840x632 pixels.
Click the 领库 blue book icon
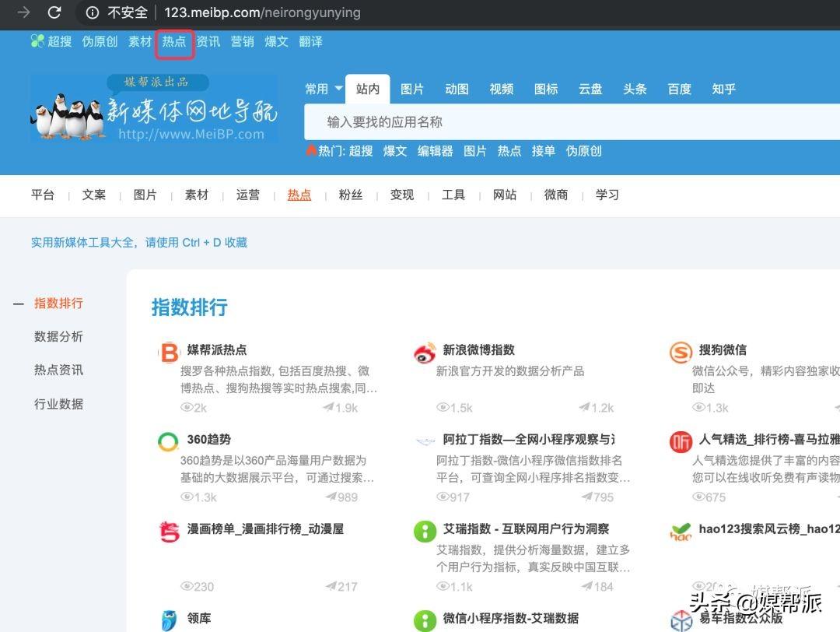170,620
